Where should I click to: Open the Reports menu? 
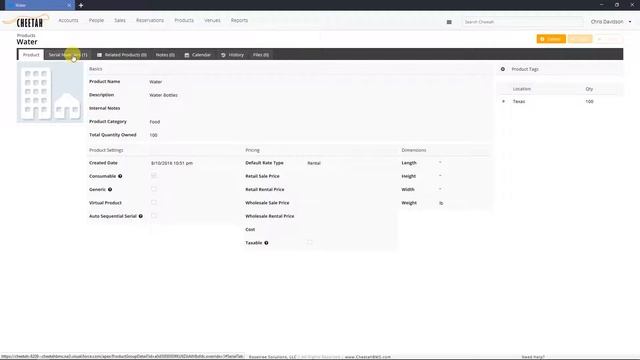239,20
